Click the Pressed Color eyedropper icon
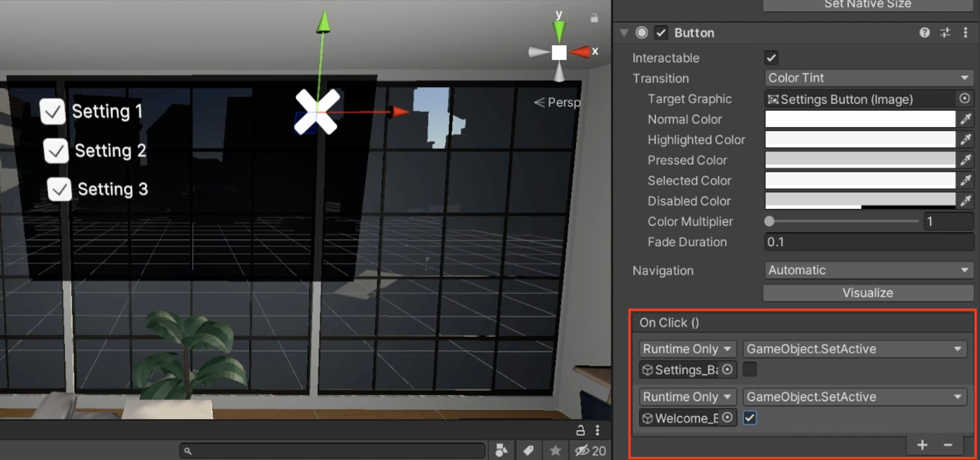This screenshot has width=980, height=460. [965, 160]
